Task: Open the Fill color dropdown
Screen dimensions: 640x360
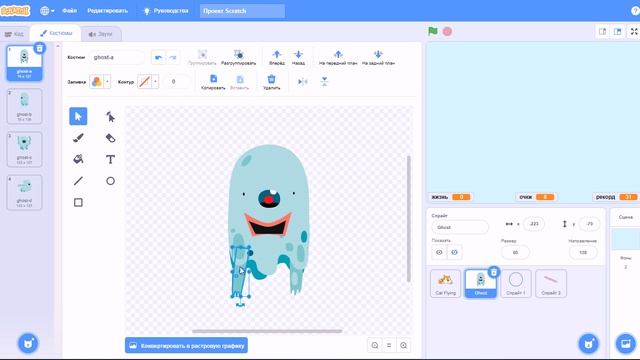Action: [107, 82]
